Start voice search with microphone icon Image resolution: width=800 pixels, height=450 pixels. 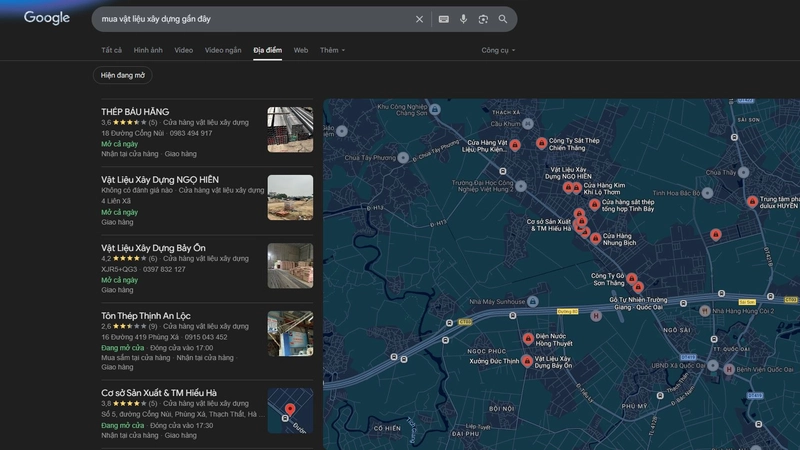coord(463,19)
